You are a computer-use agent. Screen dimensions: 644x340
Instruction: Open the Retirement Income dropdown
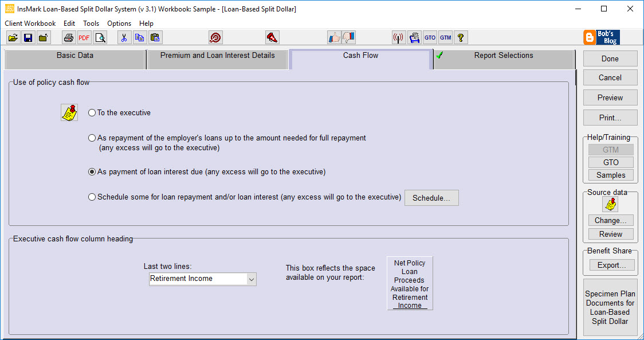(x=252, y=279)
